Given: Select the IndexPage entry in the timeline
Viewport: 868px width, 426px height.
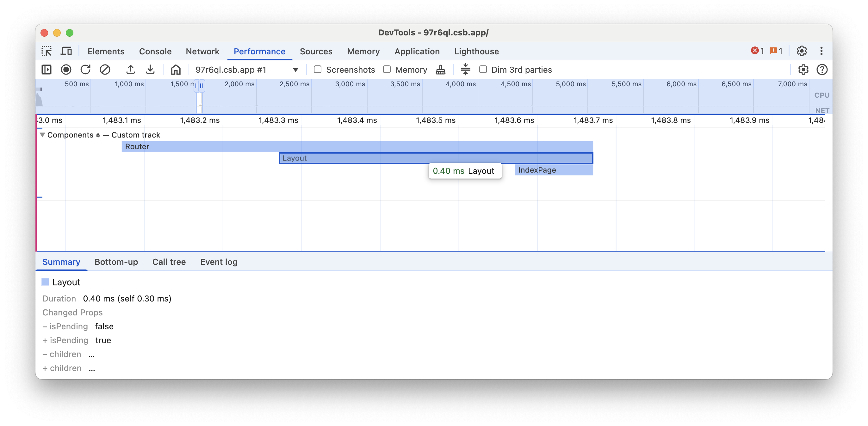Looking at the screenshot, I should click(x=553, y=170).
